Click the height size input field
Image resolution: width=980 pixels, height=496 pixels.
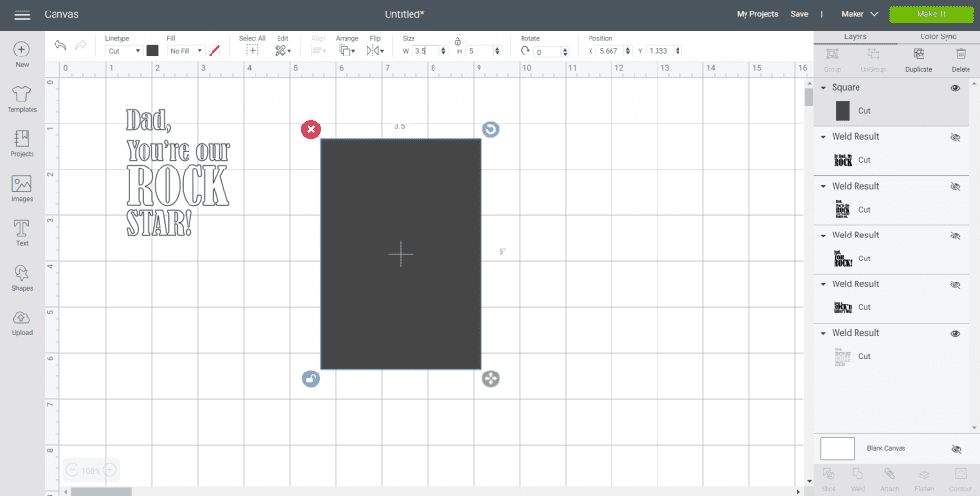pyautogui.click(x=480, y=51)
